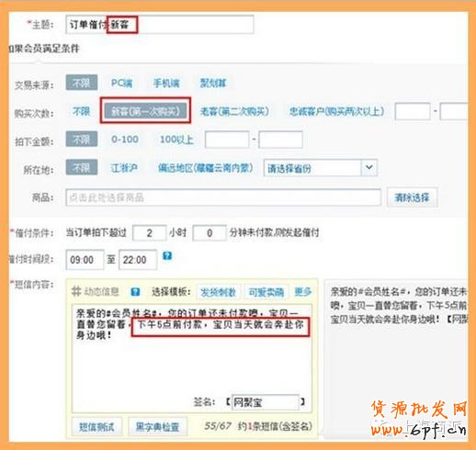Choose the 可爱卖萌 template

(x=266, y=292)
